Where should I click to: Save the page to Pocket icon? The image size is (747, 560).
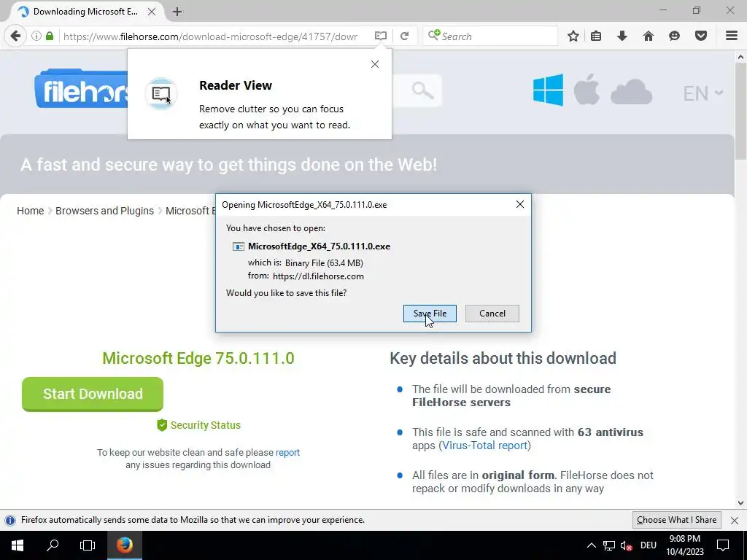[x=701, y=36]
